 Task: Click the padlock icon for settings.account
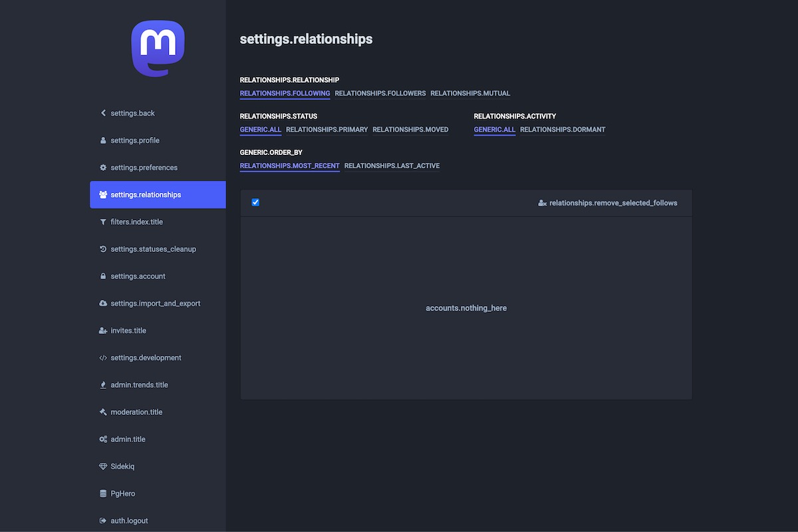(x=103, y=276)
